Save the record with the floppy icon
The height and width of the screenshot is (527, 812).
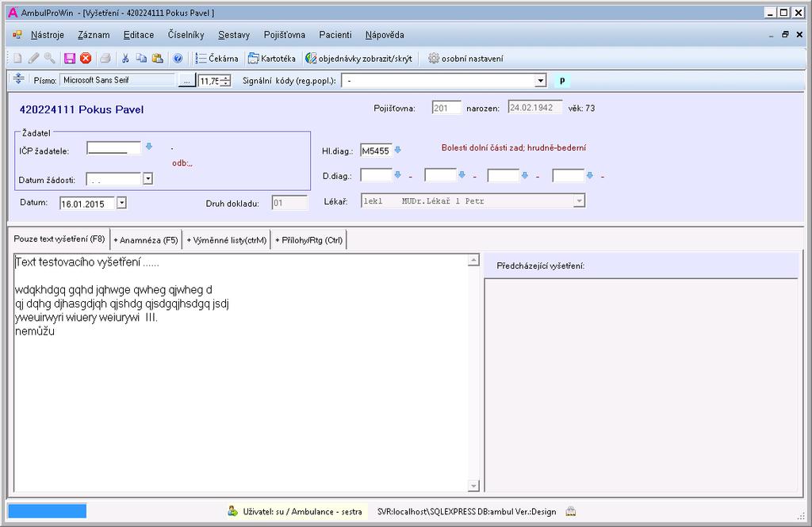pos(70,59)
